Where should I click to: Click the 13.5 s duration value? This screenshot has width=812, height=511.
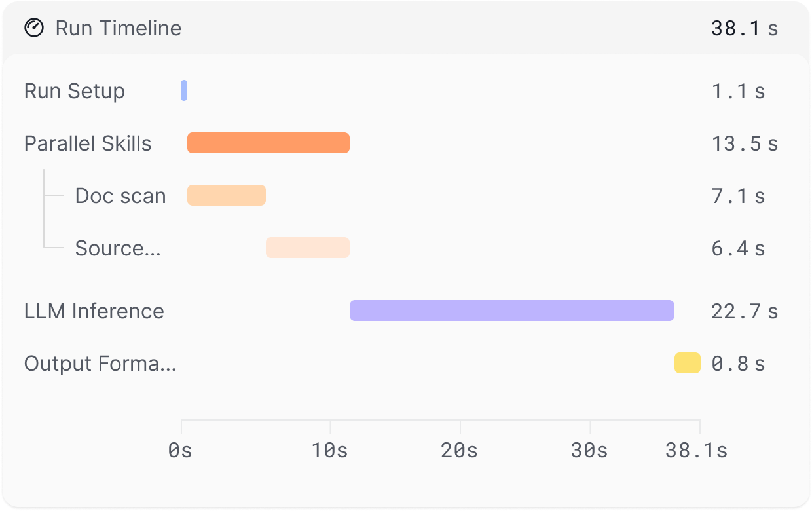pos(744,143)
